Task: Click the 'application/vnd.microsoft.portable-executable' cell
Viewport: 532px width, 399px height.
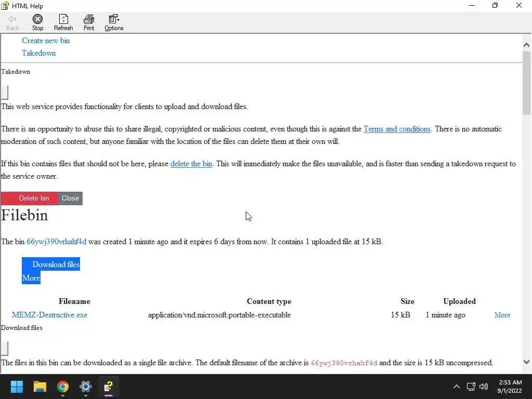Action: (x=220, y=315)
